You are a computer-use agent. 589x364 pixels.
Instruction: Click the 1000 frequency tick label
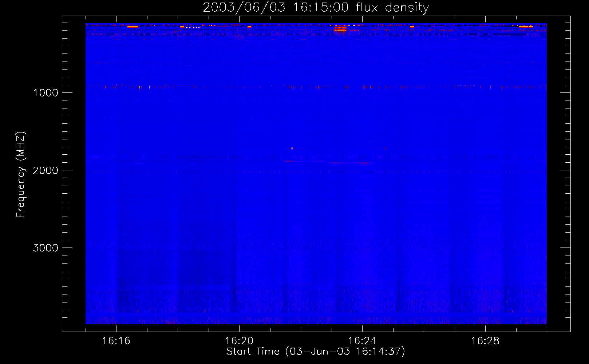(46, 93)
